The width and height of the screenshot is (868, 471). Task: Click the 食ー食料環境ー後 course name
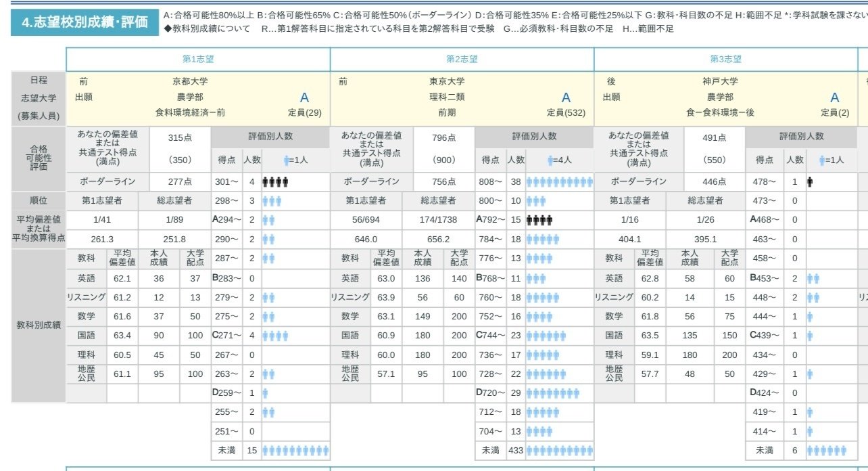coord(720,112)
